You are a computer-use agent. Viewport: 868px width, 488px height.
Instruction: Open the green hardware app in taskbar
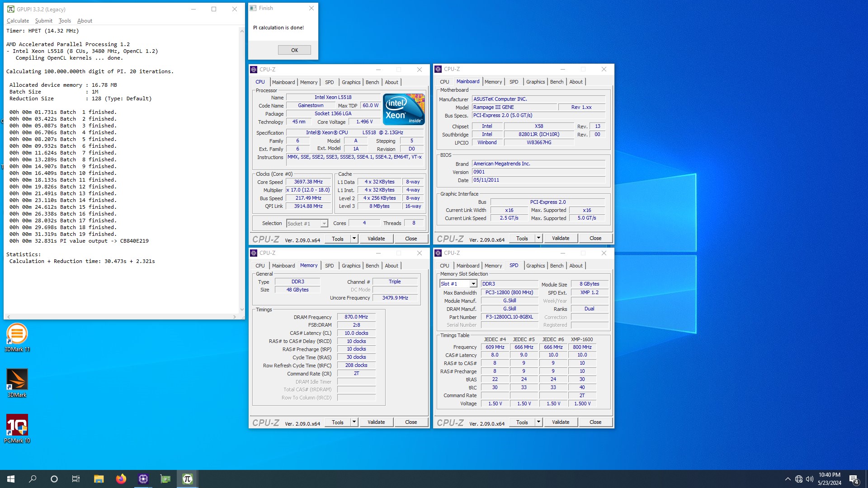tap(165, 479)
